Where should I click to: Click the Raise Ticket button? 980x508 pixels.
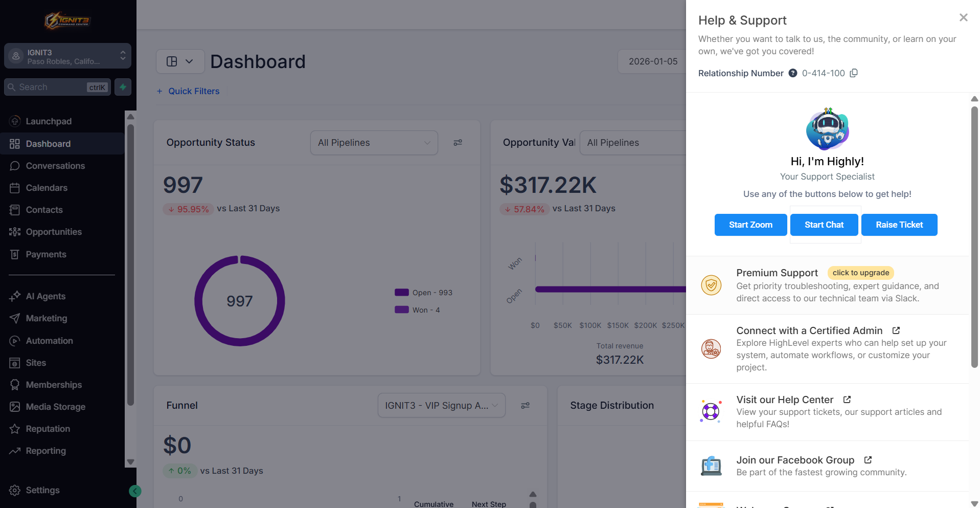pos(899,225)
